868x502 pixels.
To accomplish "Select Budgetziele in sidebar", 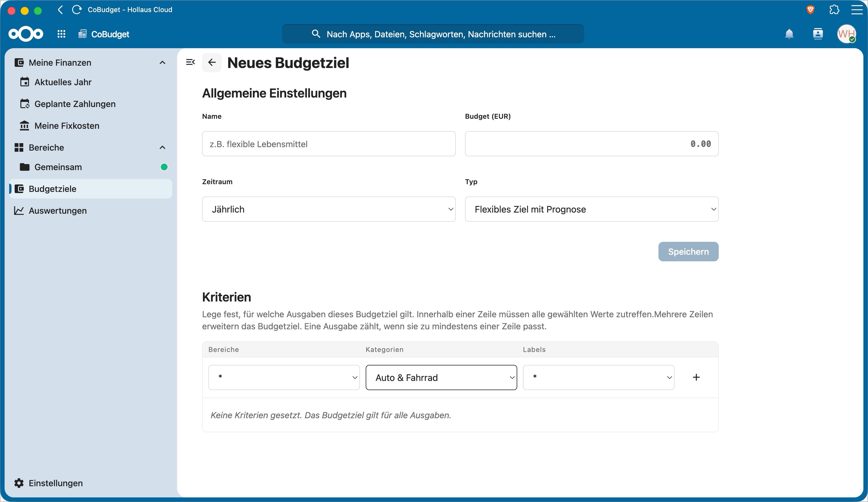I will [x=91, y=189].
